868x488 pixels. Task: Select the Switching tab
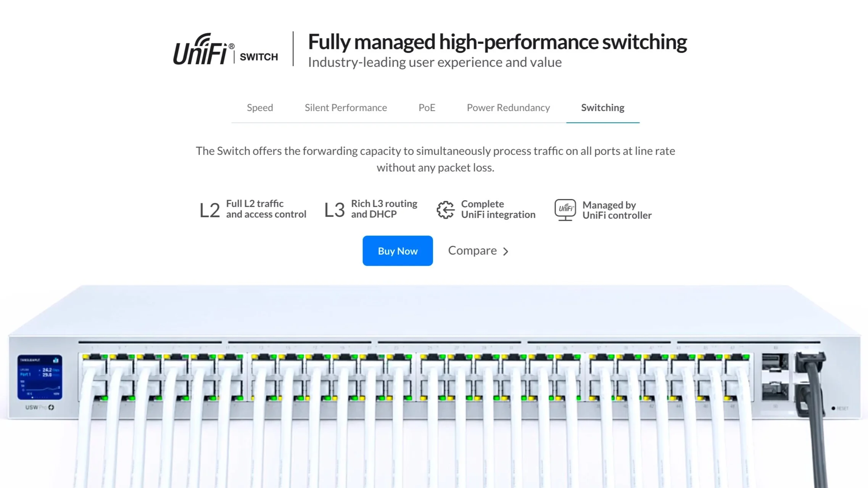point(602,108)
